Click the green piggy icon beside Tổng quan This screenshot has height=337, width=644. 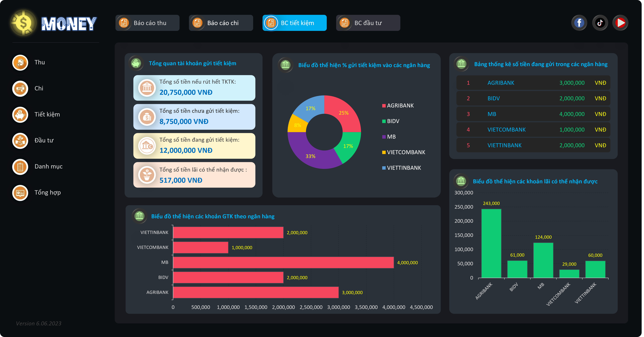[x=136, y=63]
